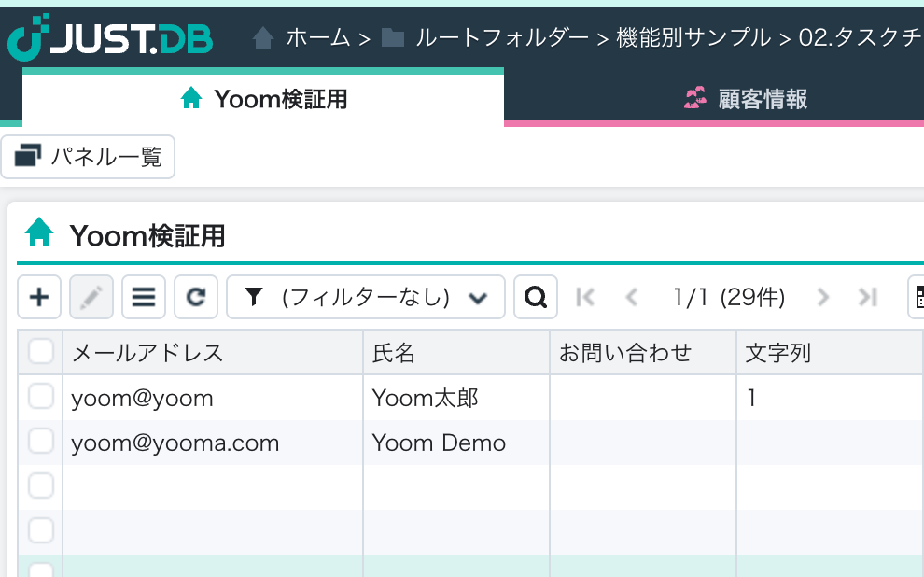Go to next page arrow

[822, 298]
